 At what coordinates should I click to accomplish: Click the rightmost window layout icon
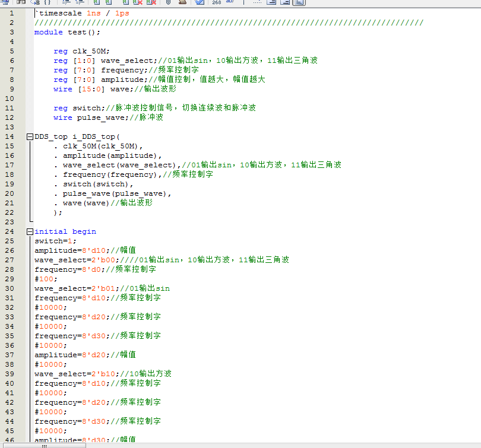pyautogui.click(x=299, y=2)
